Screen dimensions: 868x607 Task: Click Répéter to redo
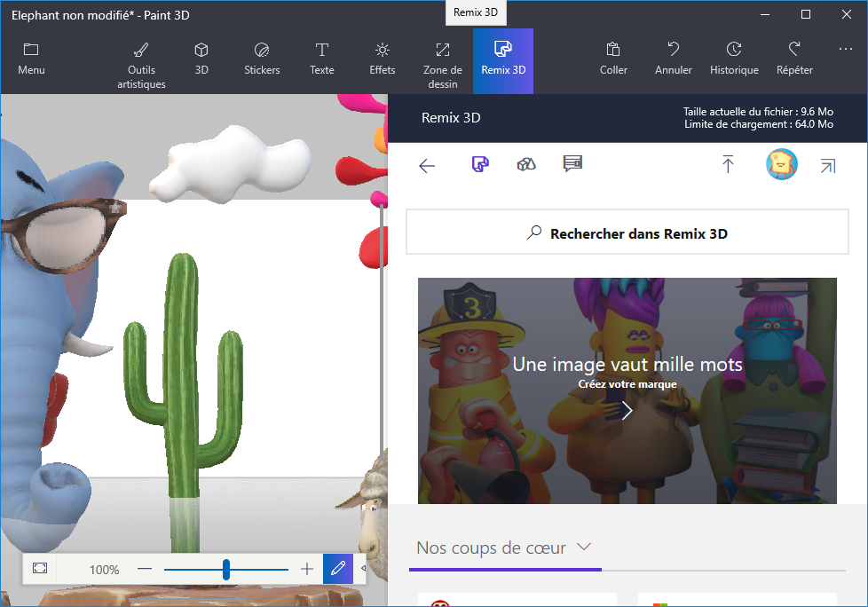click(x=794, y=59)
